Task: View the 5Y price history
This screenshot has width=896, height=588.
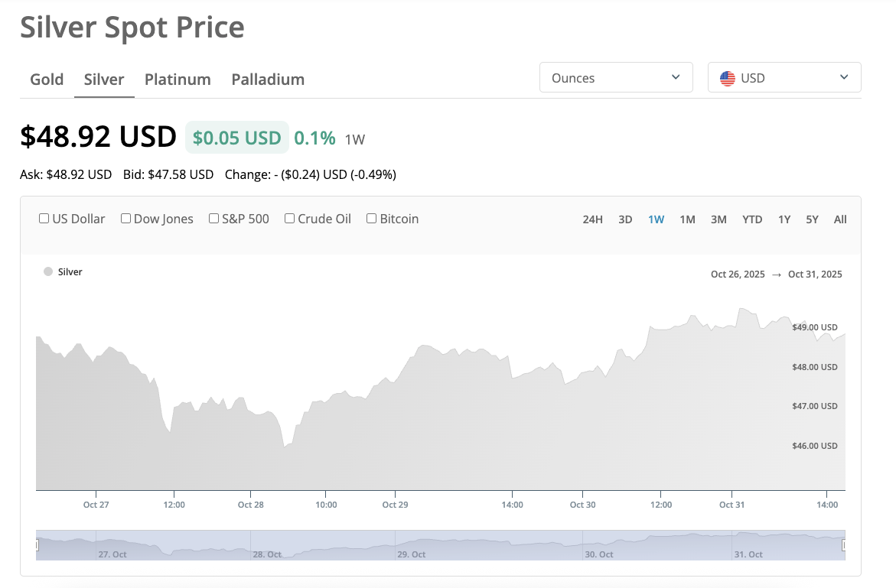Action: tap(812, 219)
